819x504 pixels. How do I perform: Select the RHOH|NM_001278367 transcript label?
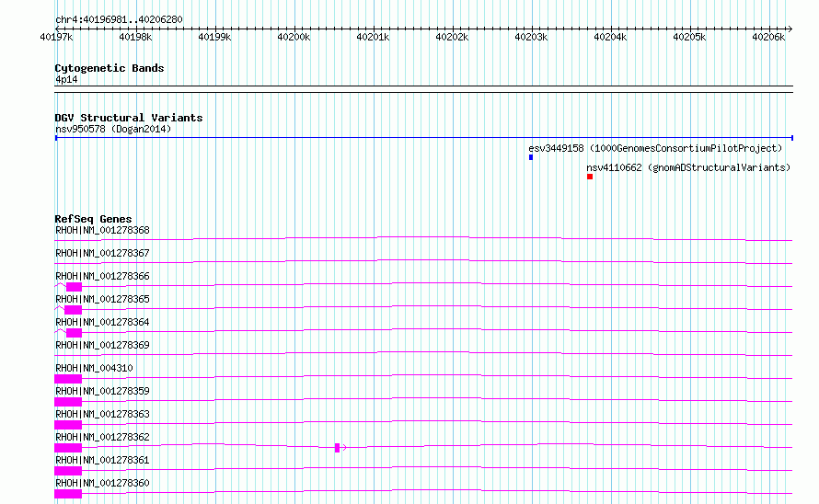click(x=102, y=253)
